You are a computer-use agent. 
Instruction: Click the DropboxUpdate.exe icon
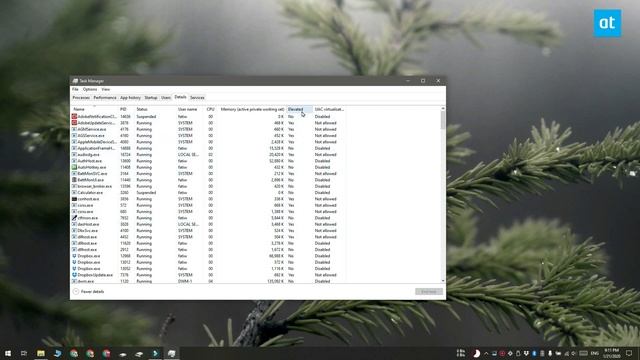point(74,275)
